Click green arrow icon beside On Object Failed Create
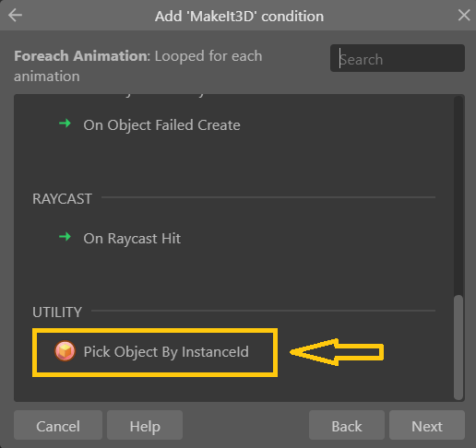This screenshot has width=476, height=448. tap(65, 124)
